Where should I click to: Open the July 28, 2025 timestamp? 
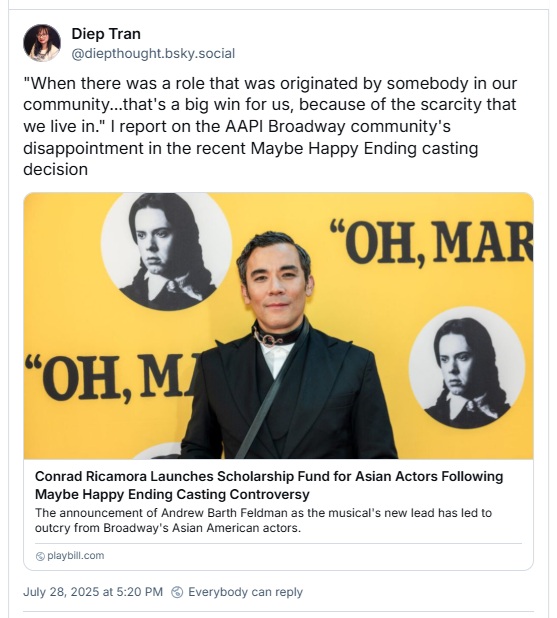(93, 592)
